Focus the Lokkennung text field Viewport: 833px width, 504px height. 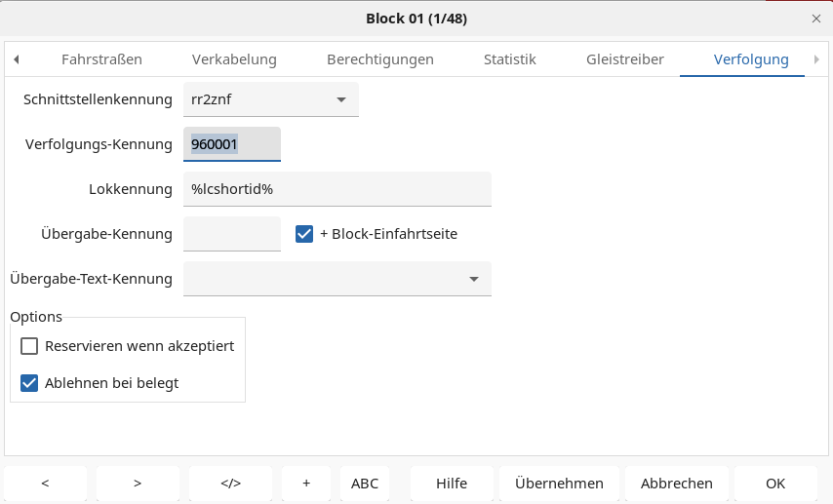point(337,189)
